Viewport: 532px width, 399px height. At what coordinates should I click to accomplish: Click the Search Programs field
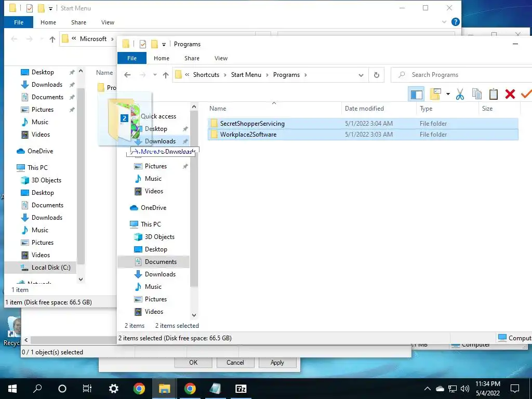pyautogui.click(x=461, y=75)
